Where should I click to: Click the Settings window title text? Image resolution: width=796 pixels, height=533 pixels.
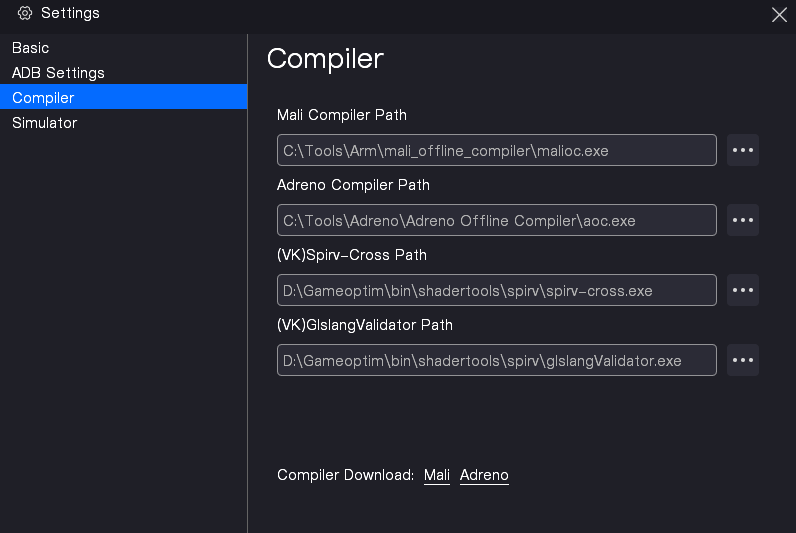click(70, 13)
